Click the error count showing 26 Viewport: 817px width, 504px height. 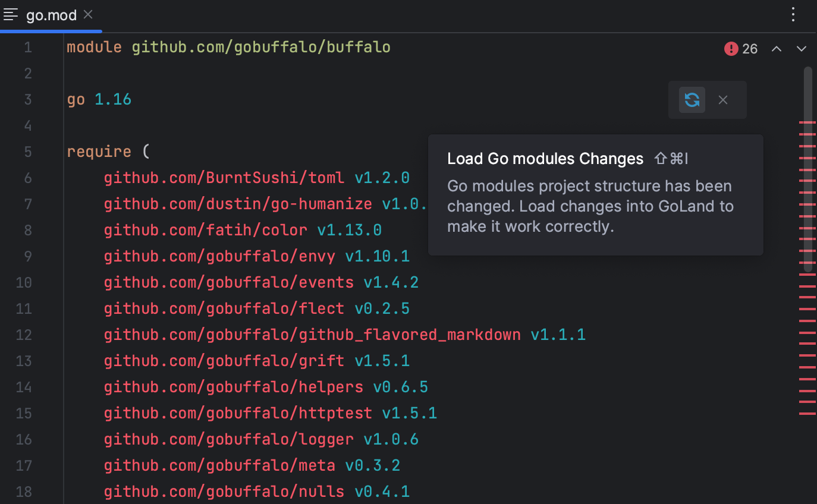[x=750, y=49]
